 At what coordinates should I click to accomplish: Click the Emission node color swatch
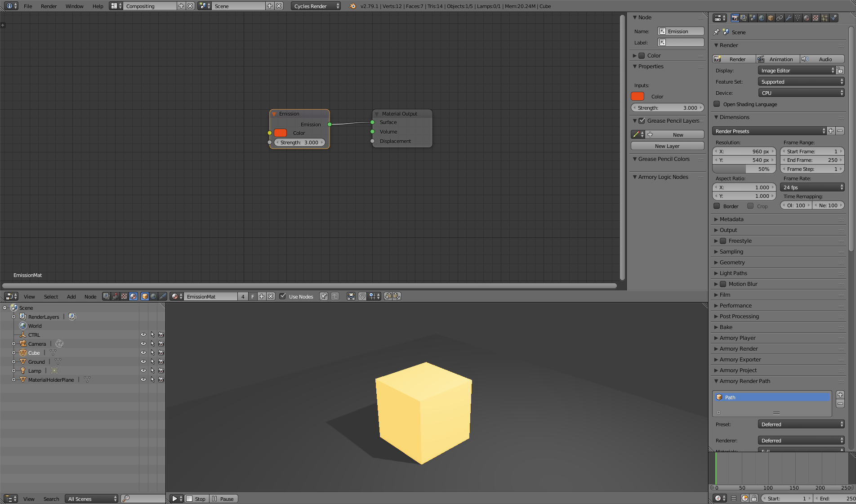pos(281,133)
